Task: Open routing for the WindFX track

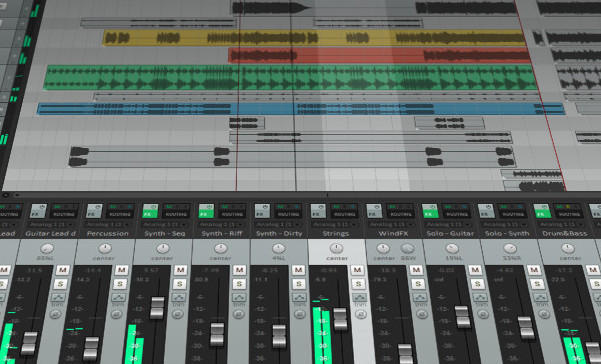Action: point(400,214)
